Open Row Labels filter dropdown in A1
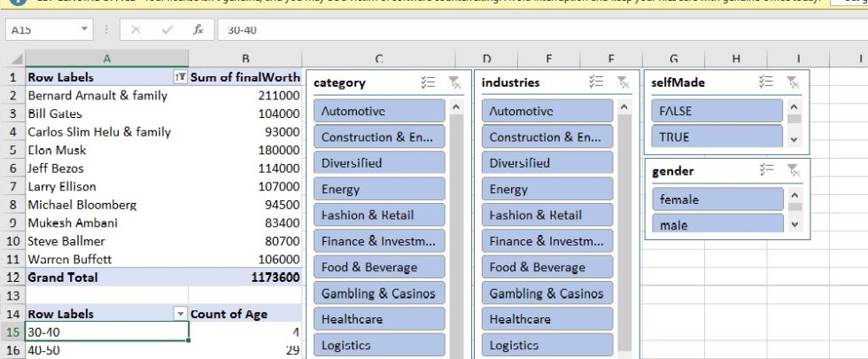Screen dimensions: 868x359 click(181, 77)
